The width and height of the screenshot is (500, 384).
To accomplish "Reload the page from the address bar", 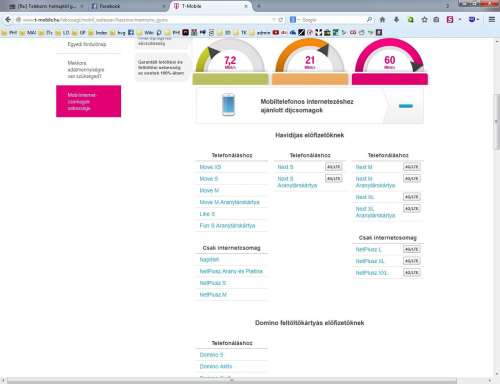I will (x=281, y=20).
